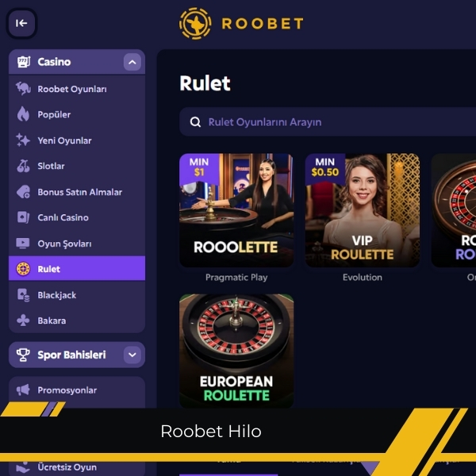Launch the Rooolette game thumbnail
This screenshot has height=476, width=476.
(x=236, y=210)
